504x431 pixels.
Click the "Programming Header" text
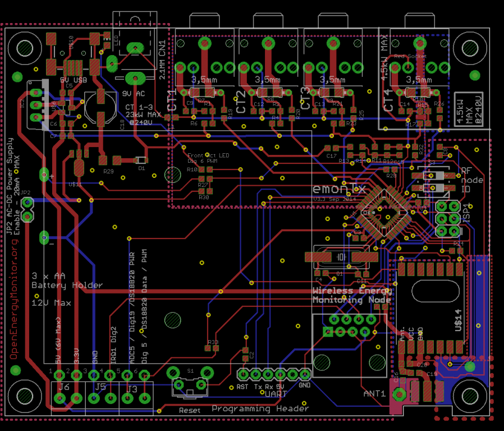[x=260, y=409]
